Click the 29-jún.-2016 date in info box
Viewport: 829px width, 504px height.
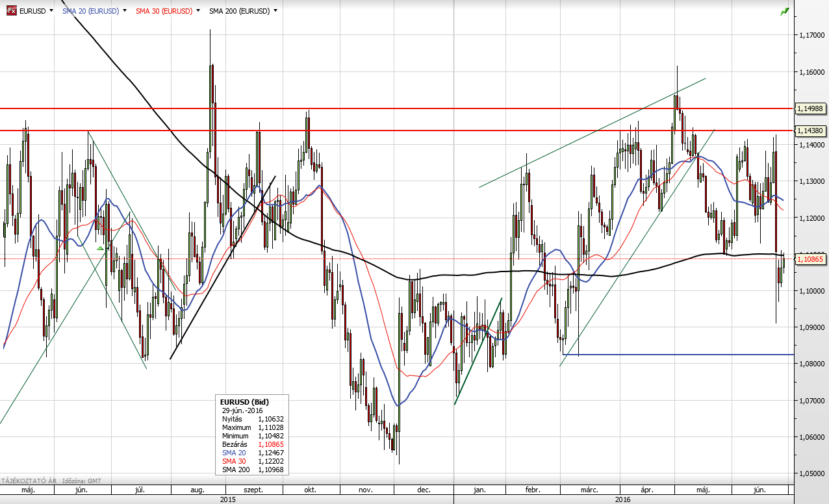pyautogui.click(x=241, y=411)
